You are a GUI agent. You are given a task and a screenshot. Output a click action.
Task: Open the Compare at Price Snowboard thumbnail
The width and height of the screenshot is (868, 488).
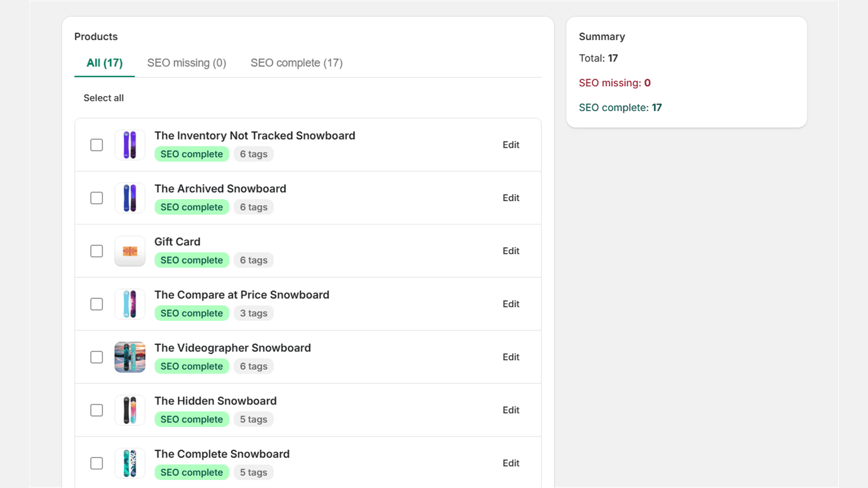pyautogui.click(x=130, y=304)
